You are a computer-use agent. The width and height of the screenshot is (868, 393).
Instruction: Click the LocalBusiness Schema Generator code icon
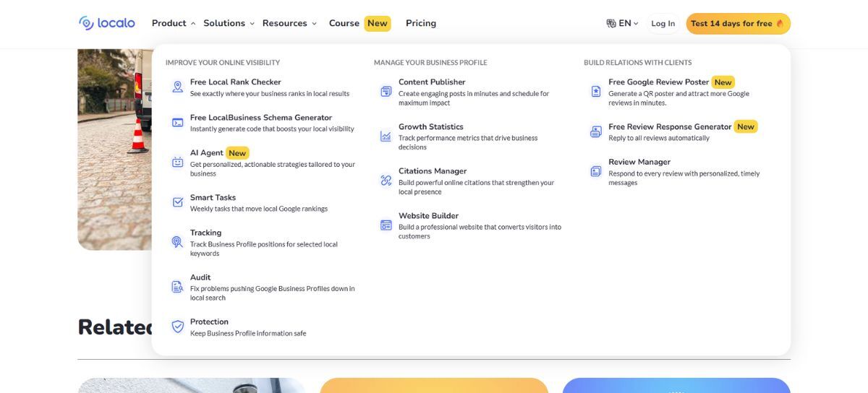[177, 123]
